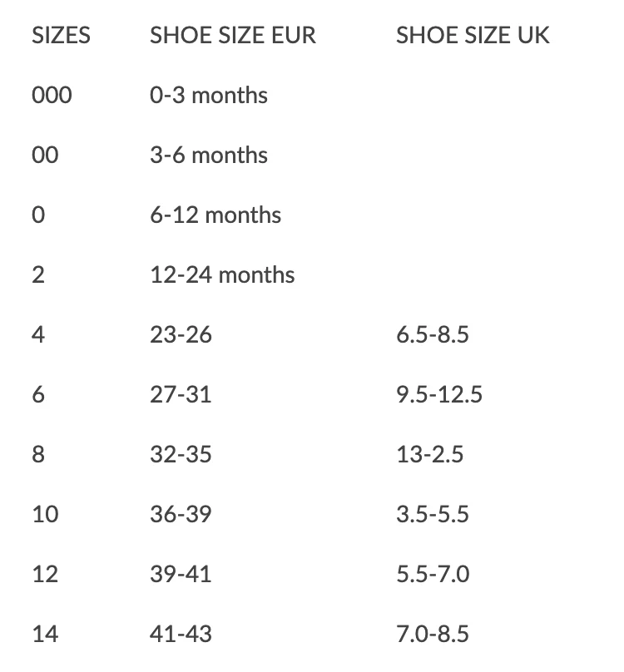This screenshot has height=672, width=624.
Task: Click UK size range 13-2.5
Action: pos(429,455)
